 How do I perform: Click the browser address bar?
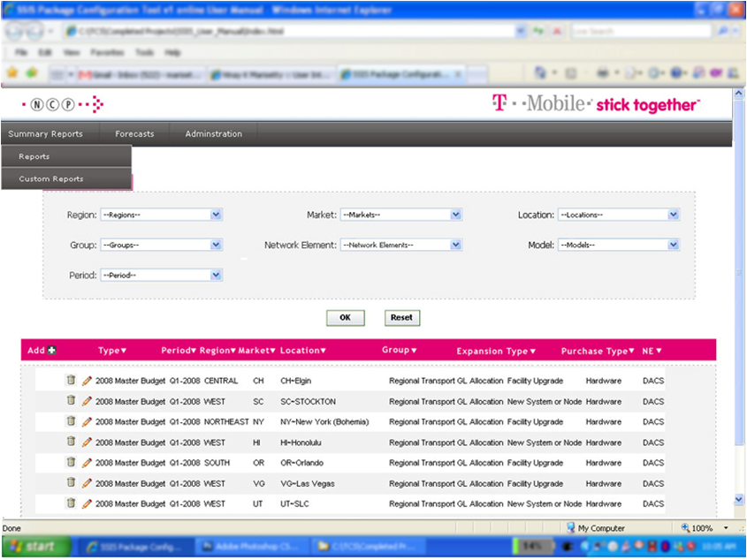(295, 32)
